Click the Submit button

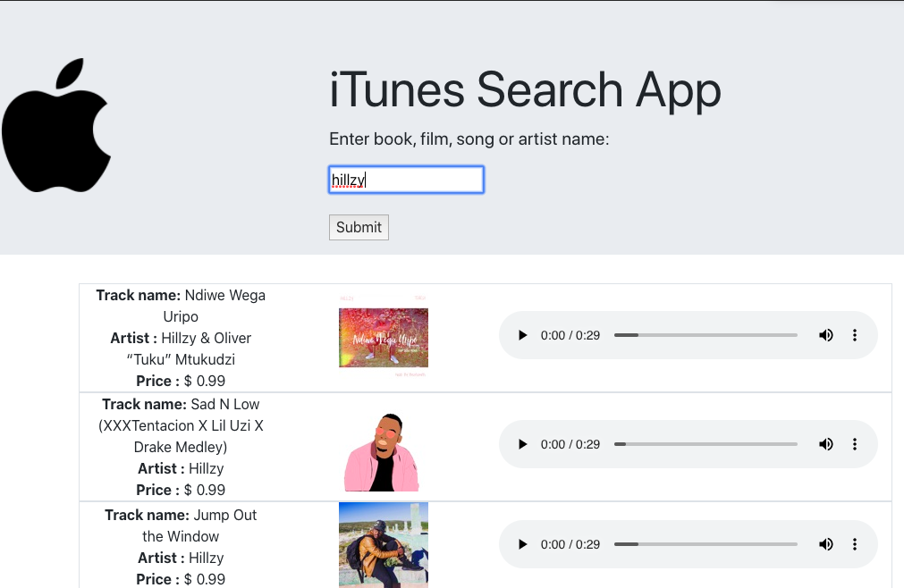point(359,227)
